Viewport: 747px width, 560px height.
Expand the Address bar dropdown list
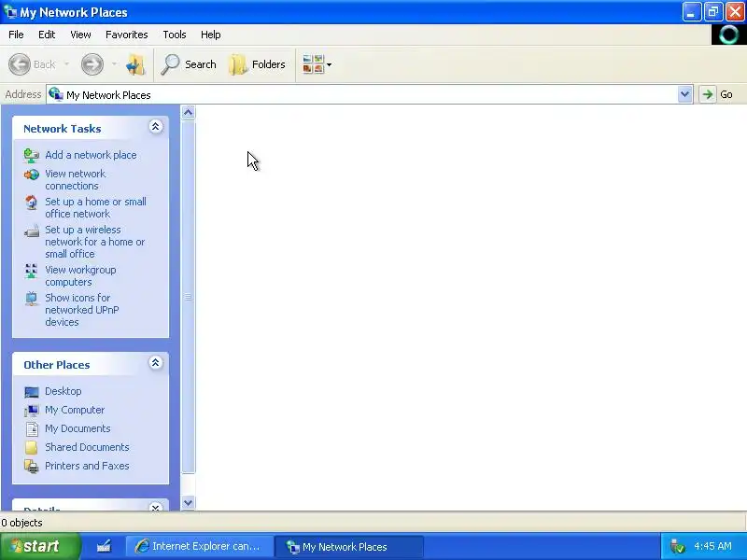tap(684, 94)
